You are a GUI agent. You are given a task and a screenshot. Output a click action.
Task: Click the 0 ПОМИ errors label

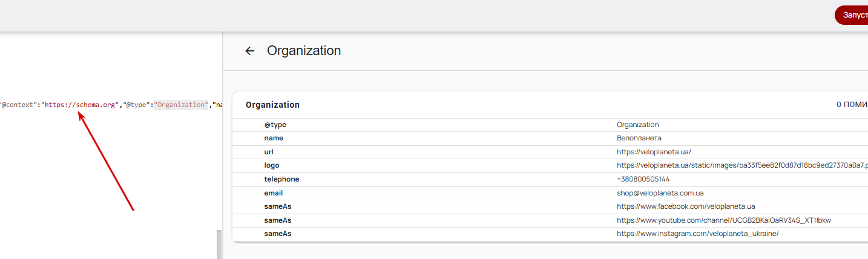pyautogui.click(x=852, y=105)
